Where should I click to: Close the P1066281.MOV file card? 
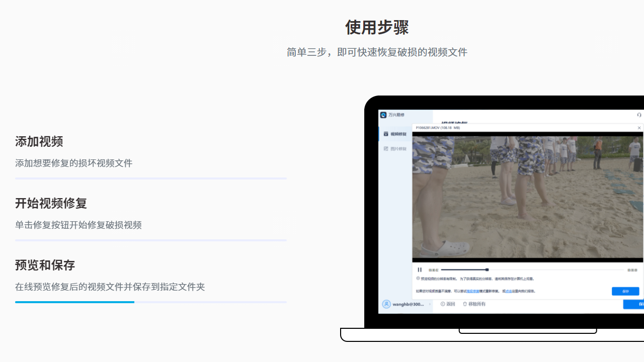click(639, 128)
